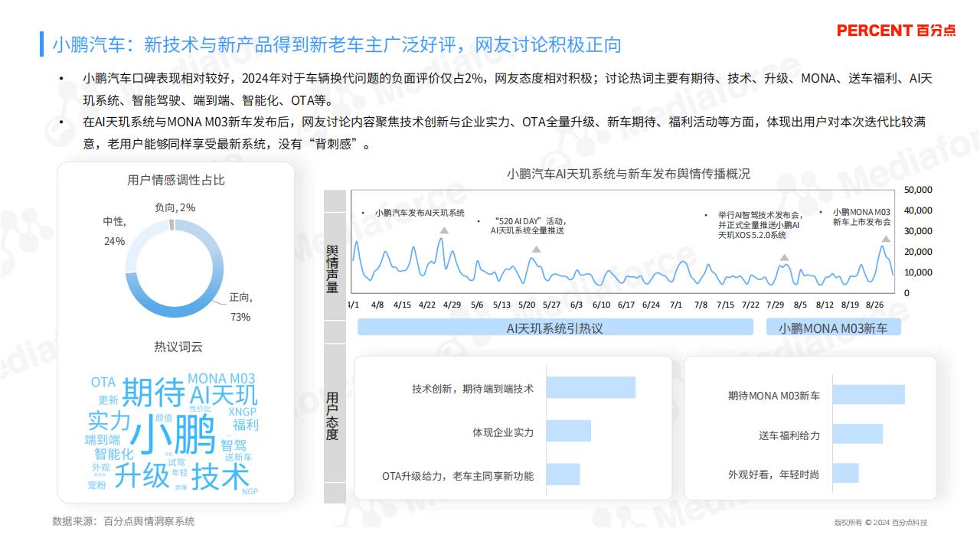Click the bar for 外观好看，年轻时尚

tap(846, 473)
